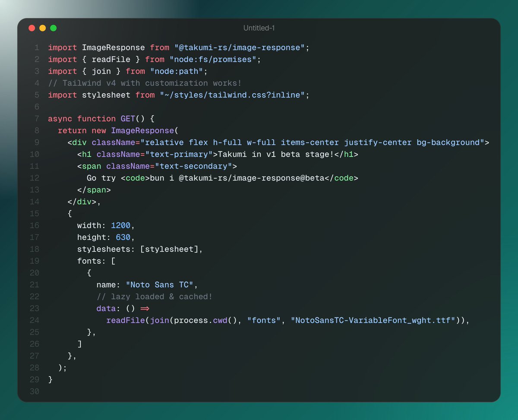518x420 pixels.
Task: Click the readFile call on line 24
Action: [126, 320]
